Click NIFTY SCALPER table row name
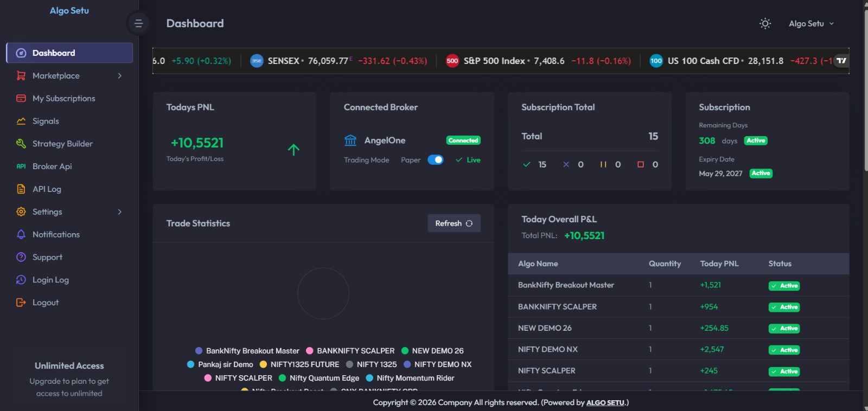 point(547,371)
